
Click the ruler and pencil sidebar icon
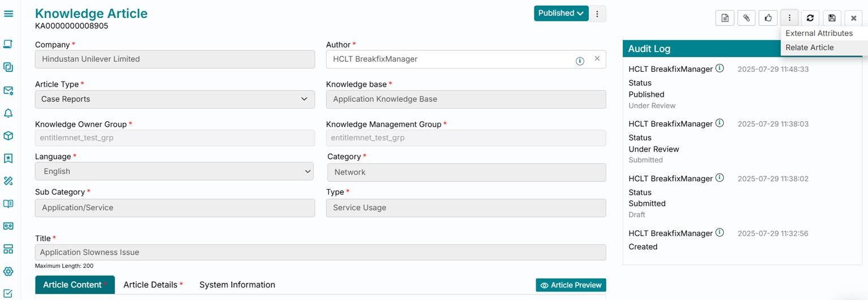(8, 181)
